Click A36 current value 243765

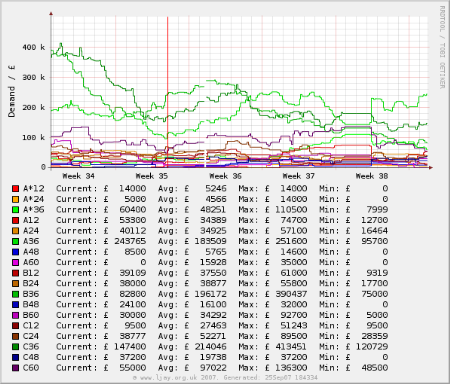tap(130, 241)
